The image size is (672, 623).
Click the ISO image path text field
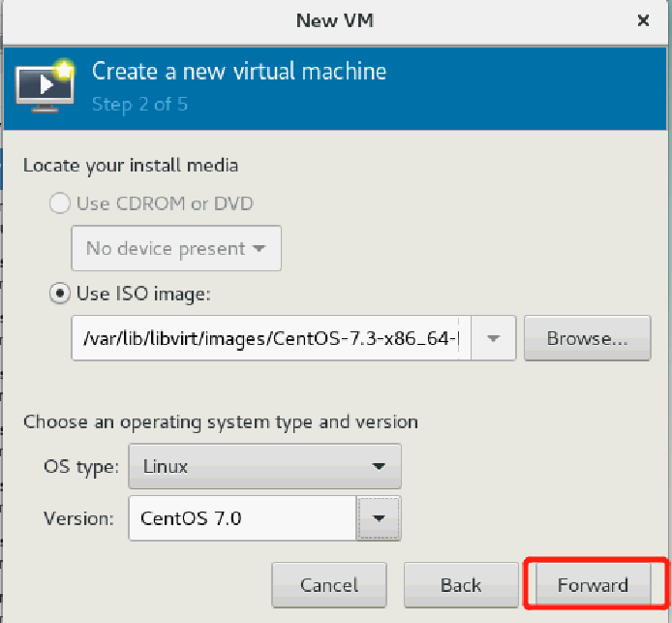[x=271, y=338]
